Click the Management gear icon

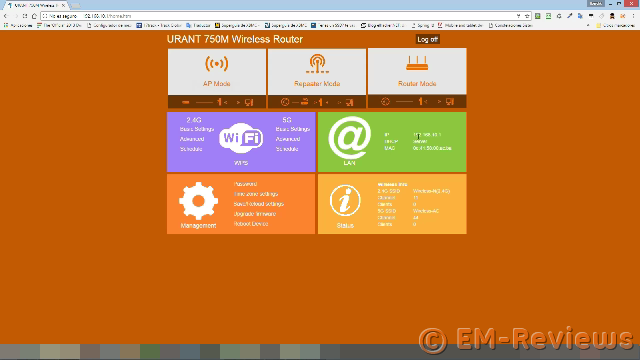pyautogui.click(x=198, y=201)
